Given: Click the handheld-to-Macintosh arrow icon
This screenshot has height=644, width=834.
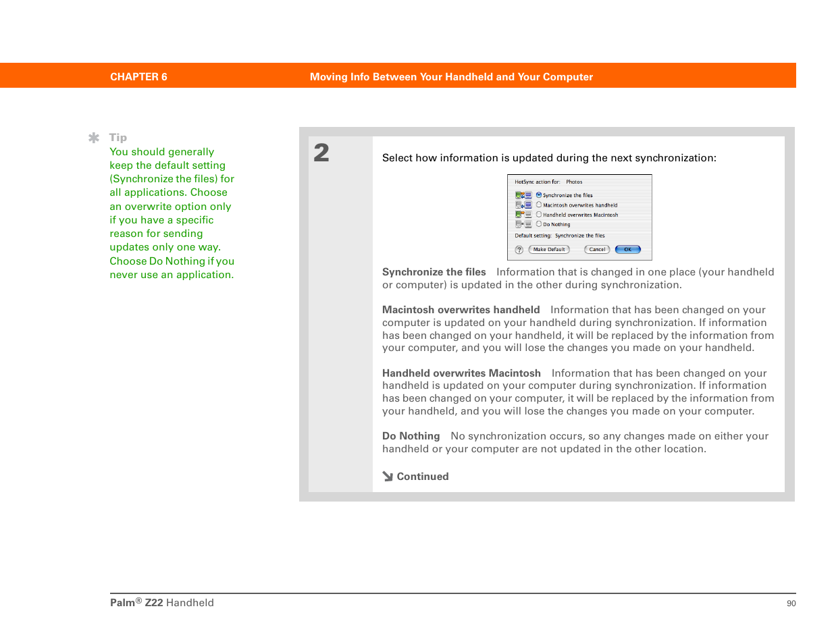Looking at the screenshot, I should pyautogui.click(x=523, y=215).
